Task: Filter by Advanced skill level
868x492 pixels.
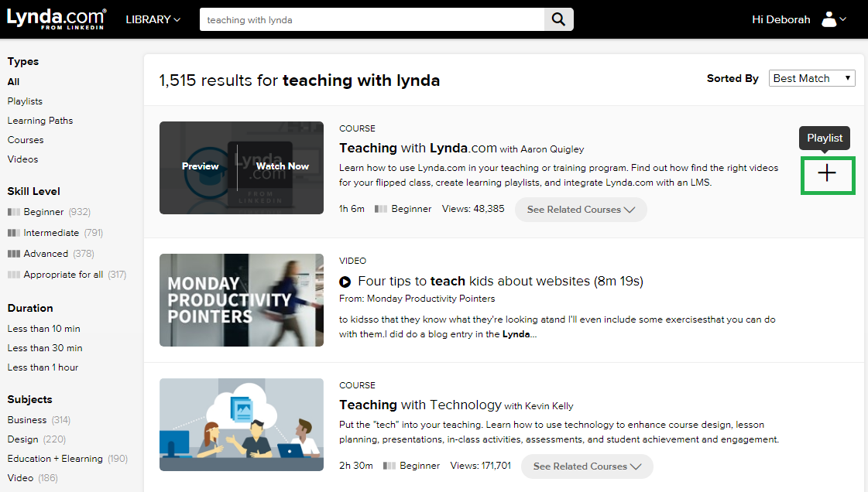Action: pyautogui.click(x=51, y=254)
